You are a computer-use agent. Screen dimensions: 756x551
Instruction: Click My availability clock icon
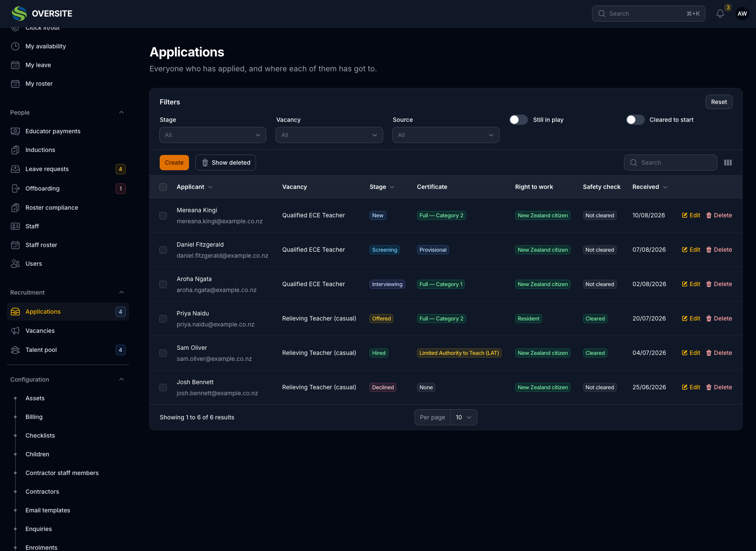pyautogui.click(x=15, y=46)
